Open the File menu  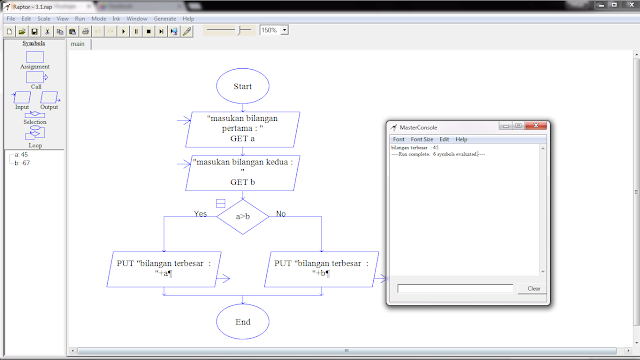coord(11,19)
